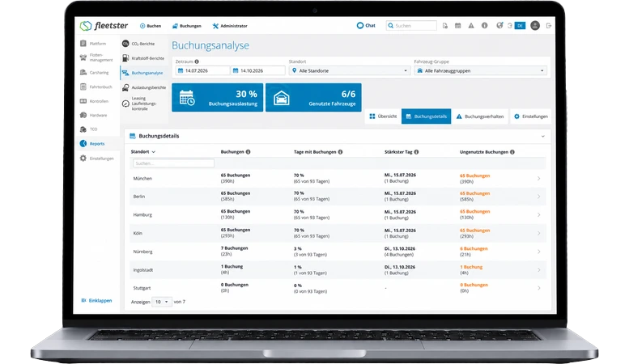Open Hardware in the sidebar

94,115
